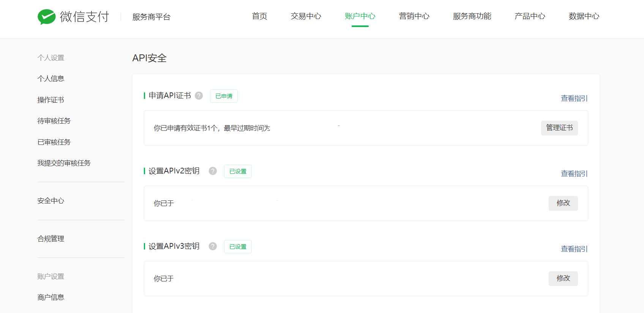Click the 设置APIv2密钥 section heading
The height and width of the screenshot is (313, 644).
pyautogui.click(x=174, y=171)
